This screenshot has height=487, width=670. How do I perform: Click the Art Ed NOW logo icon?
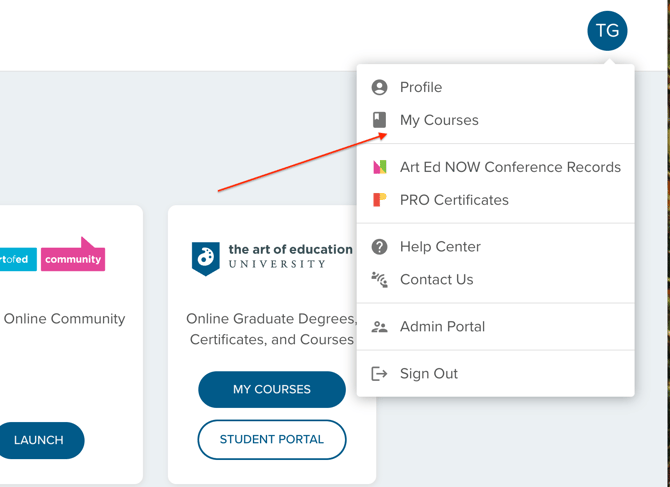point(379,167)
